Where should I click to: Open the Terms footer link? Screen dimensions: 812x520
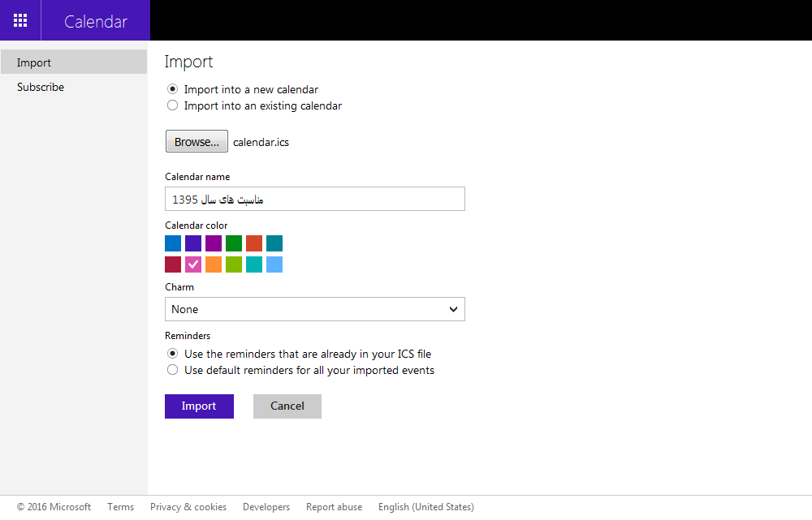click(121, 507)
